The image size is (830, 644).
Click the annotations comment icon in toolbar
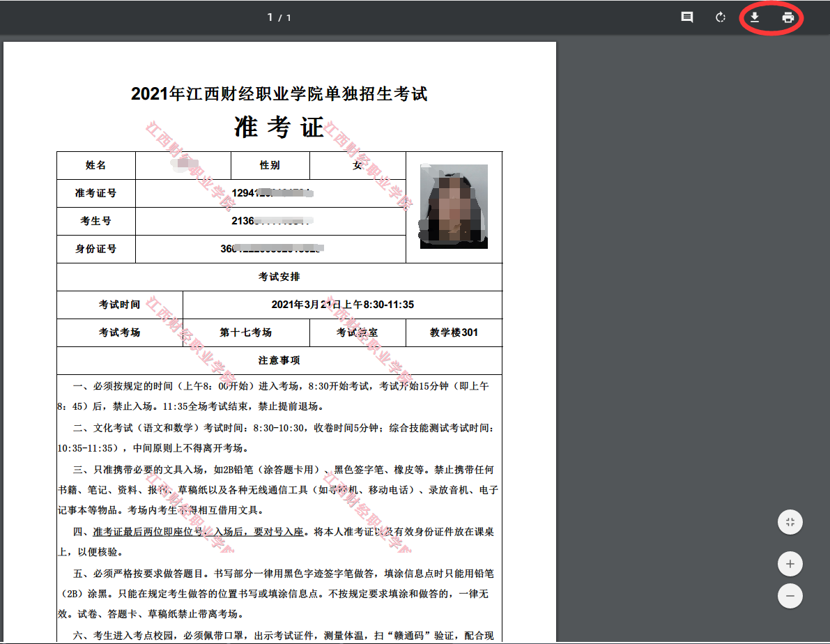point(686,17)
